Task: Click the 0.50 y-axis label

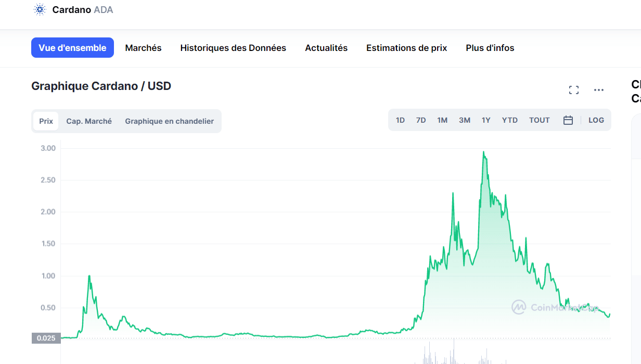Action: [x=48, y=307]
